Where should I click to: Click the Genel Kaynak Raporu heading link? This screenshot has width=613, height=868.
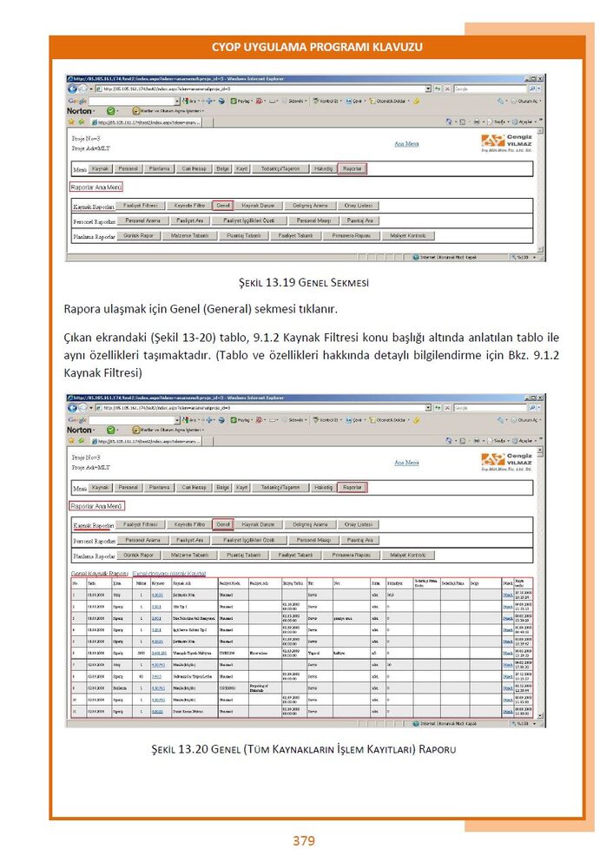pos(100,574)
